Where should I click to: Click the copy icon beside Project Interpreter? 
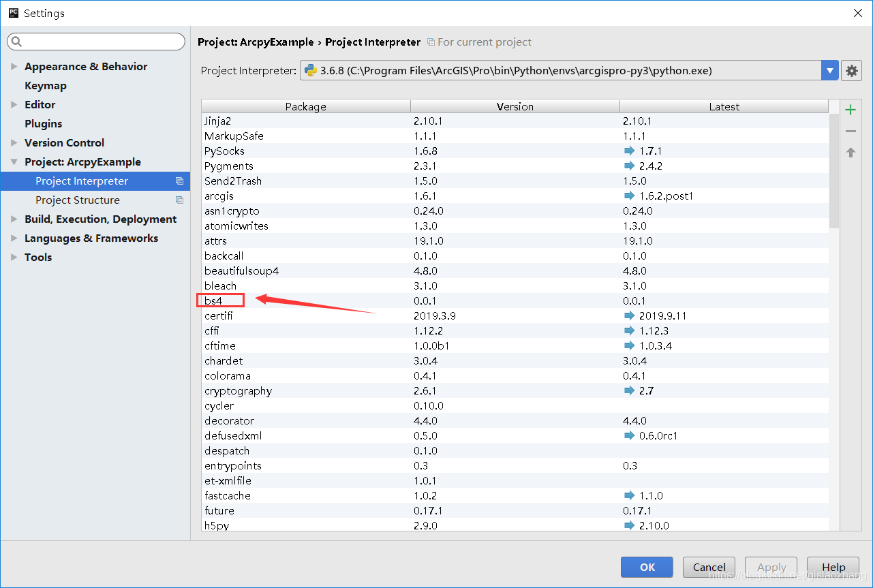pyautogui.click(x=179, y=181)
